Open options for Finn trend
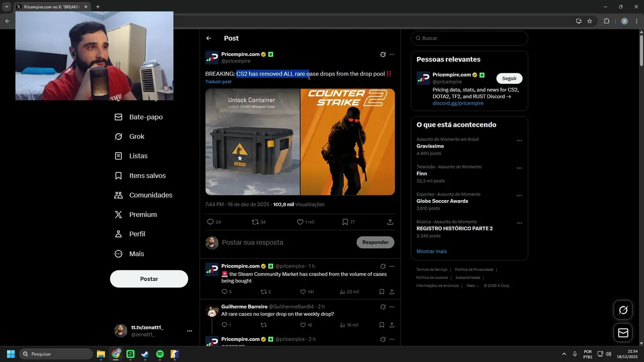The image size is (644, 362). [x=519, y=168]
